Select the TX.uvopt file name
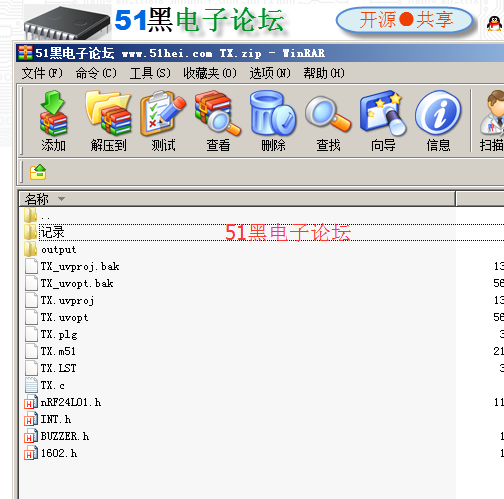The height and width of the screenshot is (499, 504). (x=64, y=317)
